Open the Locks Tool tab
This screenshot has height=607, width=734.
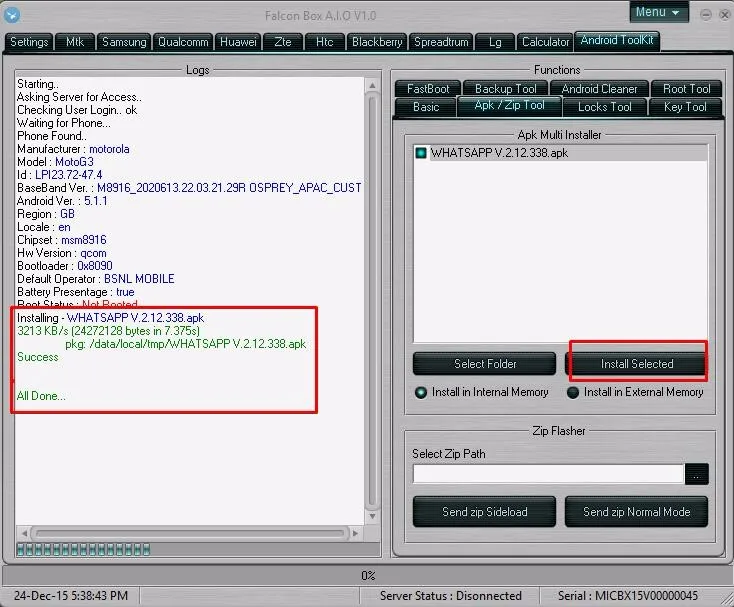coord(605,107)
